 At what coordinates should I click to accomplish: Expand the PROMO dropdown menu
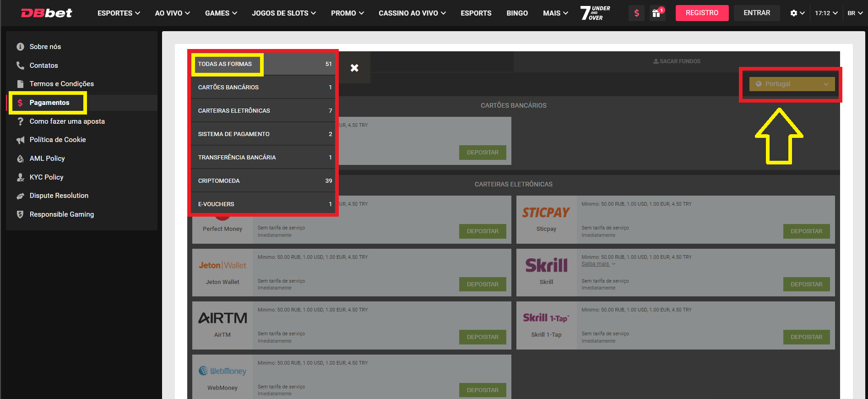coord(347,13)
